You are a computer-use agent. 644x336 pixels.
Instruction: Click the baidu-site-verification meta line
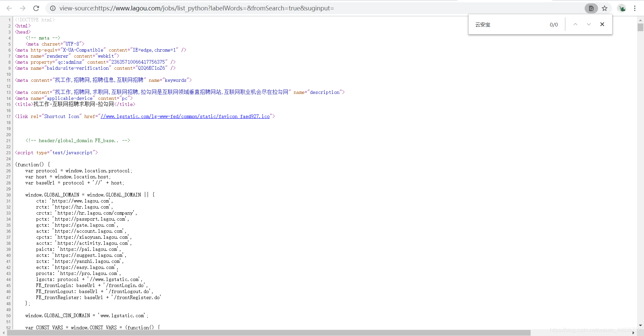(95, 68)
